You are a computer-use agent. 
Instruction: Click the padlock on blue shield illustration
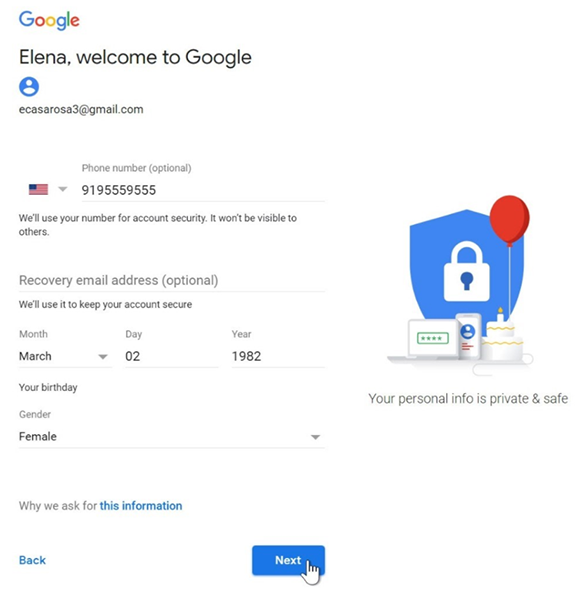click(x=466, y=271)
